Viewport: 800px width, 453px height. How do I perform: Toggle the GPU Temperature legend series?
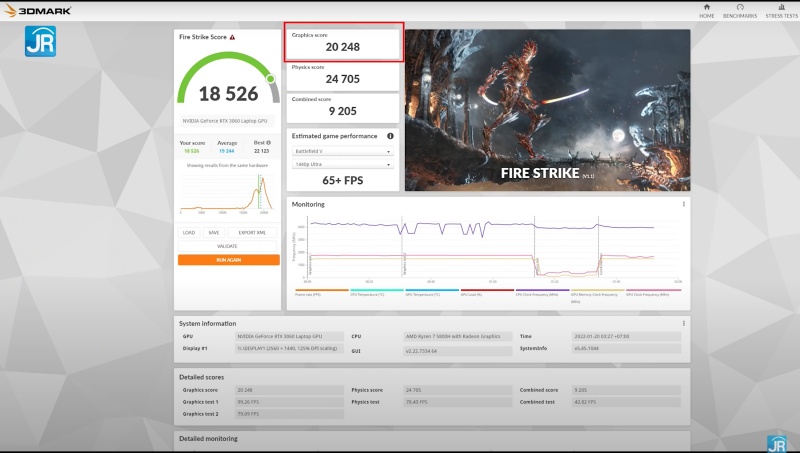coord(432,292)
